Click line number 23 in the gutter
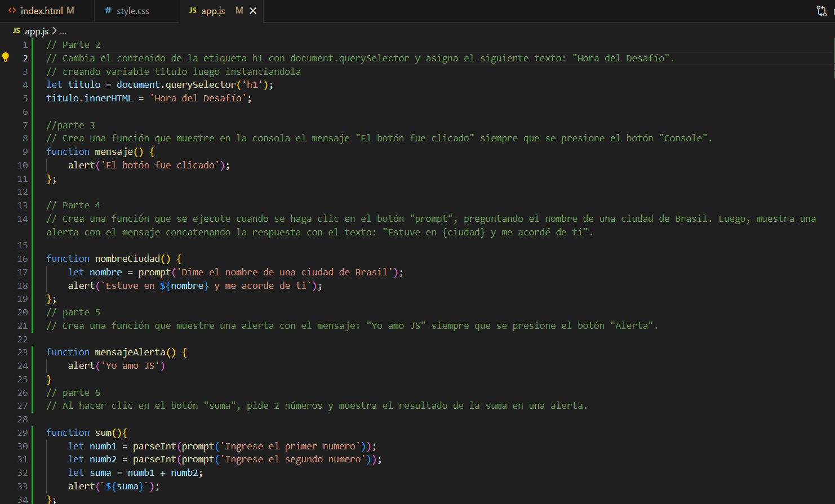Screen dimensions: 835x504 tap(23, 352)
